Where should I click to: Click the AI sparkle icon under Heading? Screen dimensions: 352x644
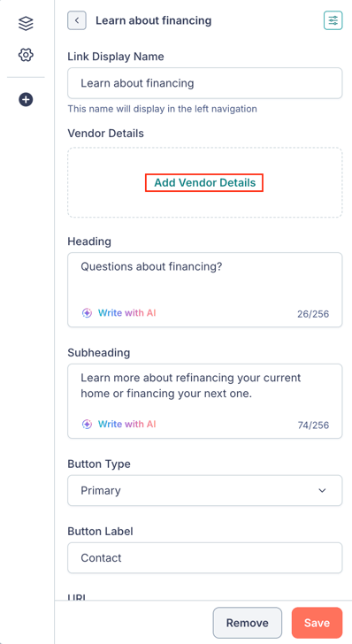click(87, 313)
